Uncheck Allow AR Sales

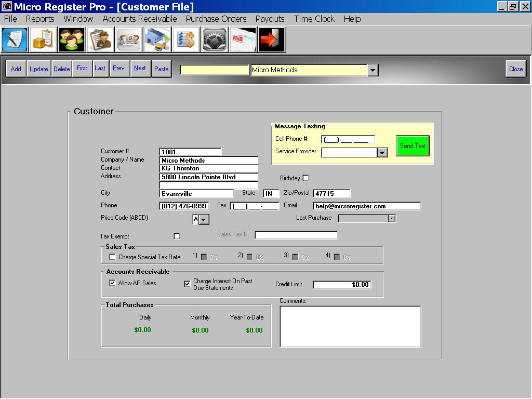pyautogui.click(x=112, y=283)
